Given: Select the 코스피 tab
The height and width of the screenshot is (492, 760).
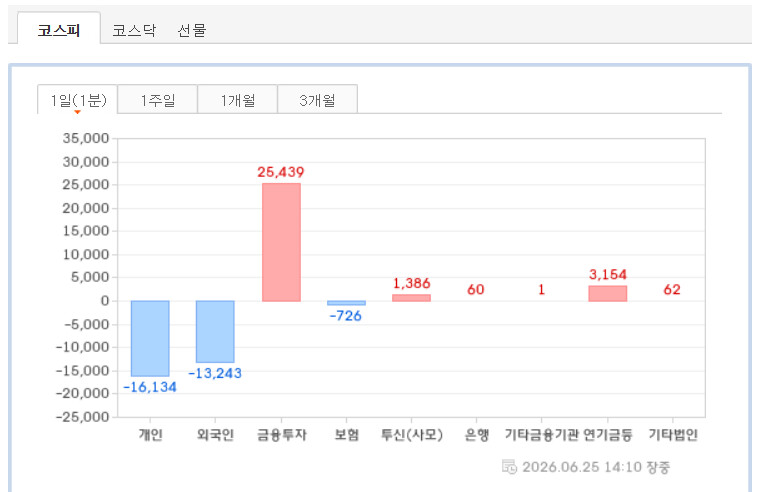Looking at the screenshot, I should pos(59,29).
